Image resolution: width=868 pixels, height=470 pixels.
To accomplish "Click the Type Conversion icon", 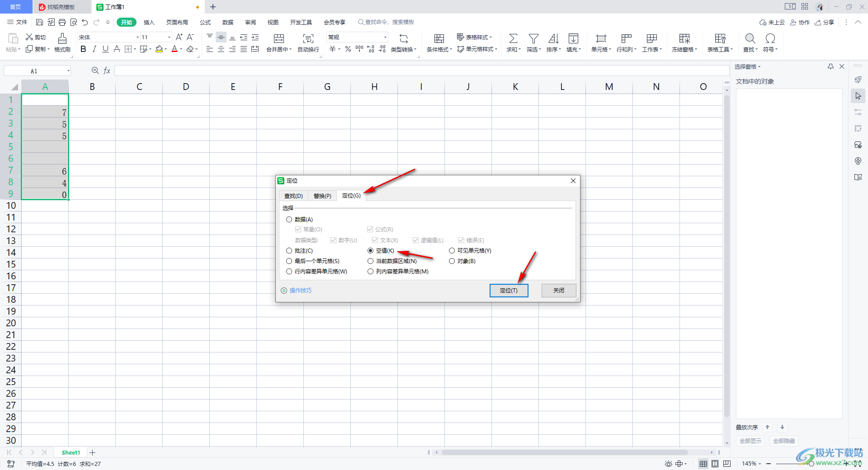I will point(404,38).
